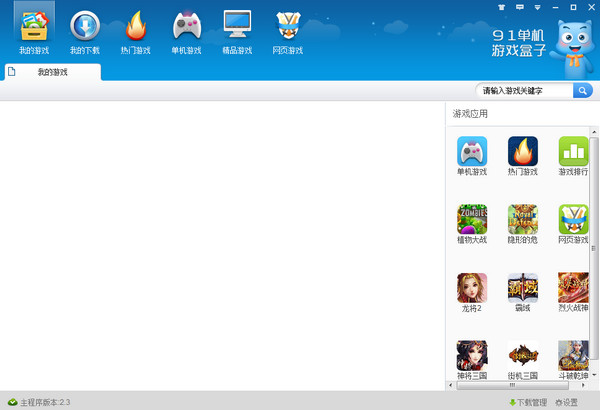
Task: Open 设置 settings in status bar
Action: click(567, 402)
